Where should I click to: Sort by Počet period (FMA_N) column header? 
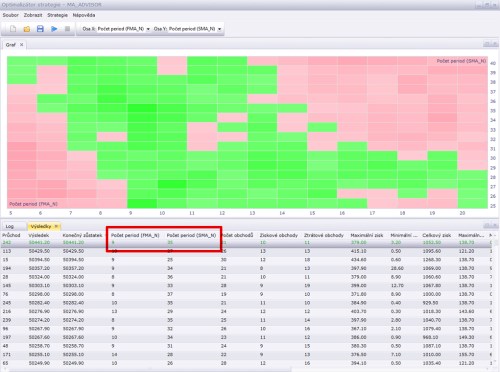[135, 235]
